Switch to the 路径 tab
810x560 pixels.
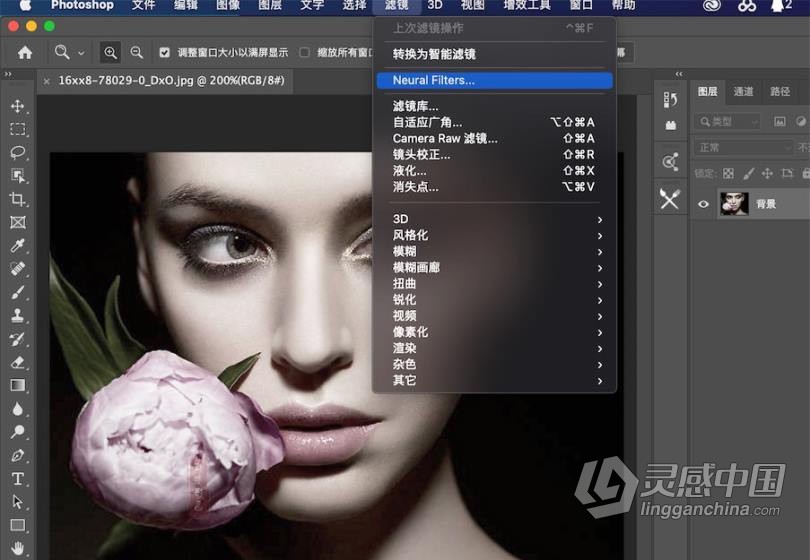(x=780, y=92)
